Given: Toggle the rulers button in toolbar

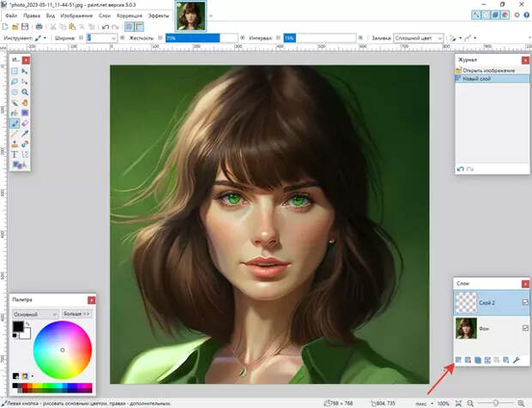Looking at the screenshot, I should click(x=139, y=27).
